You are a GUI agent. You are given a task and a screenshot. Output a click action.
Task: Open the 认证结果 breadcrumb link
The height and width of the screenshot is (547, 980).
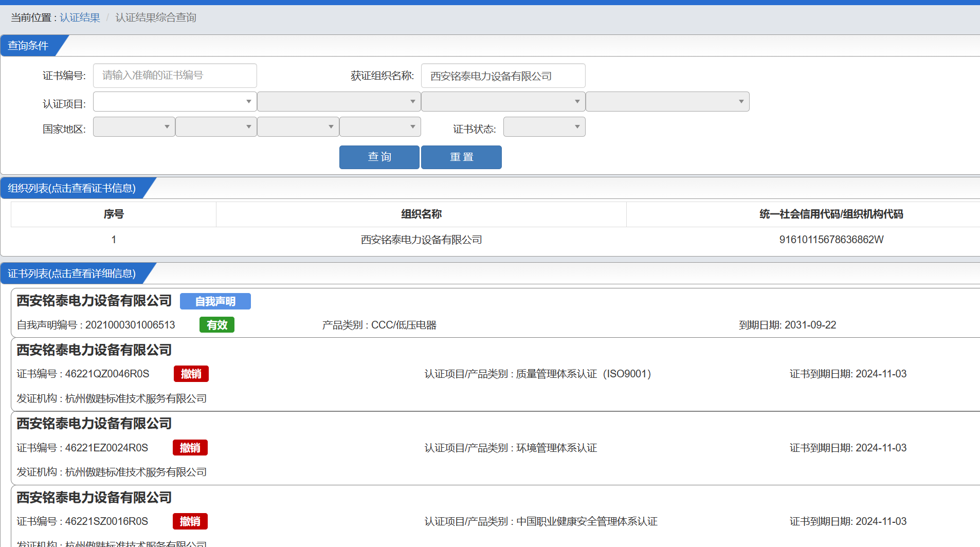tap(80, 17)
